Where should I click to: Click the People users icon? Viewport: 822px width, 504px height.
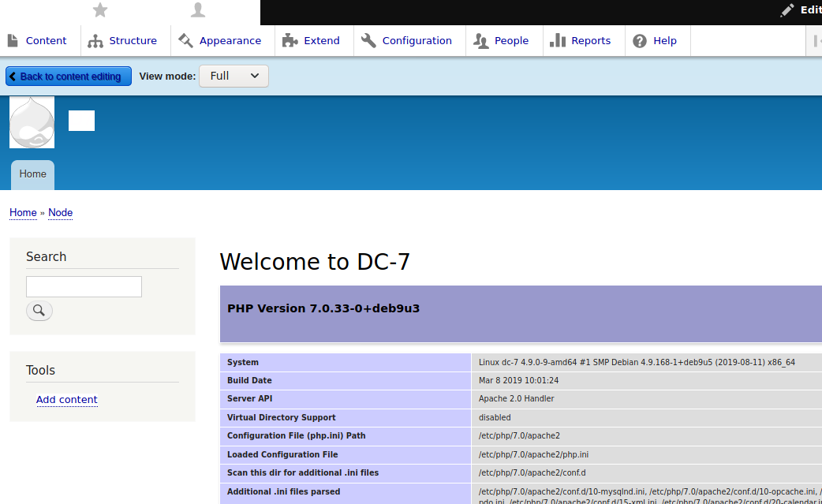pyautogui.click(x=480, y=41)
